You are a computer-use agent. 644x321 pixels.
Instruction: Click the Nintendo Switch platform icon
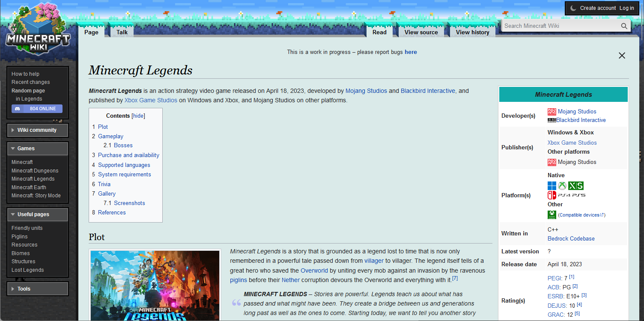[x=552, y=195]
